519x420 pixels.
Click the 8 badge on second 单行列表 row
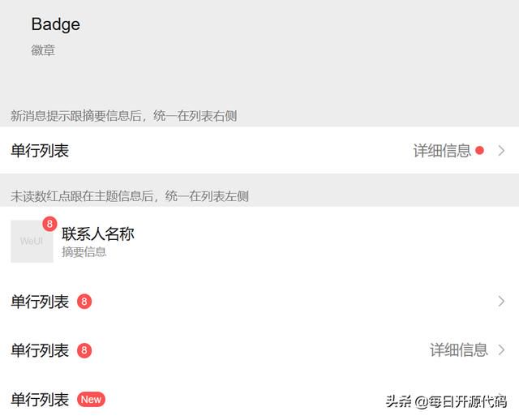[x=84, y=301]
